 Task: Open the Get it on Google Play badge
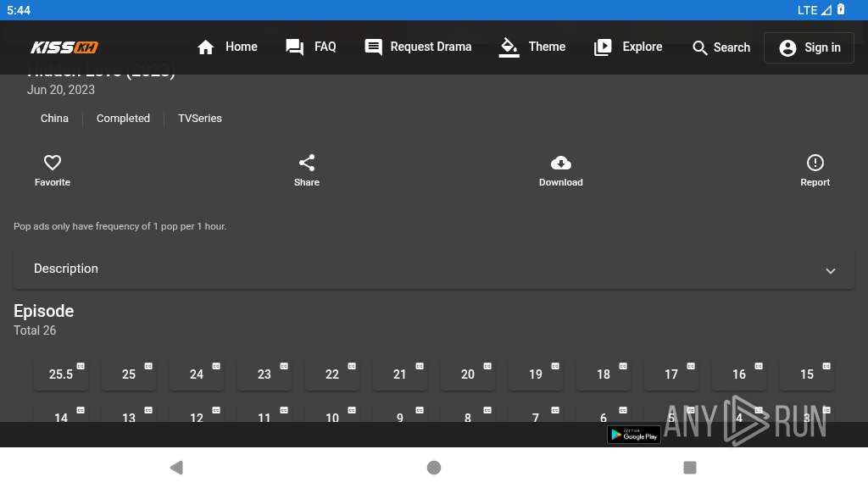[x=634, y=435]
